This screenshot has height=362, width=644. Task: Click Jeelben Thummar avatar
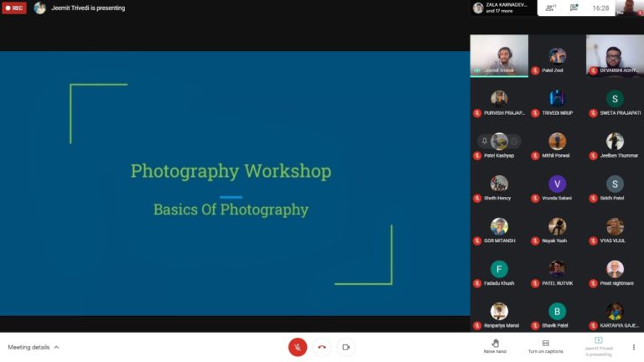coord(615,141)
